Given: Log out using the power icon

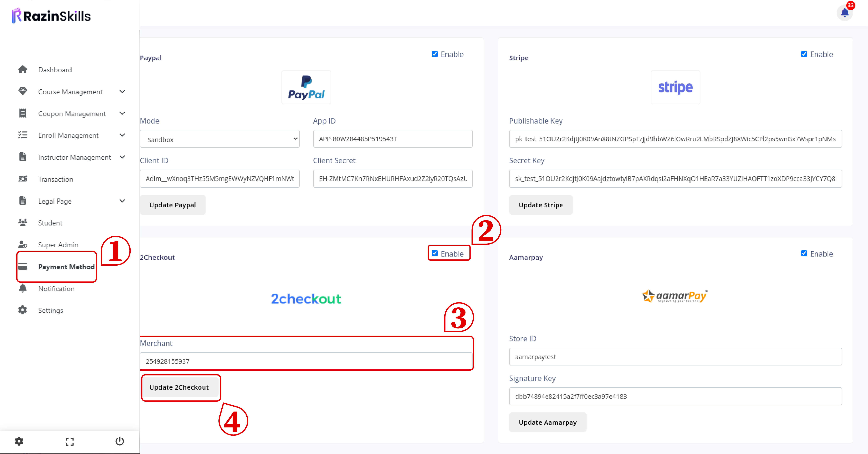Looking at the screenshot, I should 120,441.
